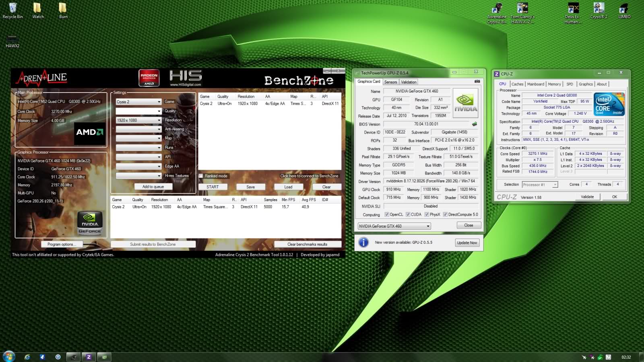Open GPU selection dropdown in GPU-Z

pos(394,226)
